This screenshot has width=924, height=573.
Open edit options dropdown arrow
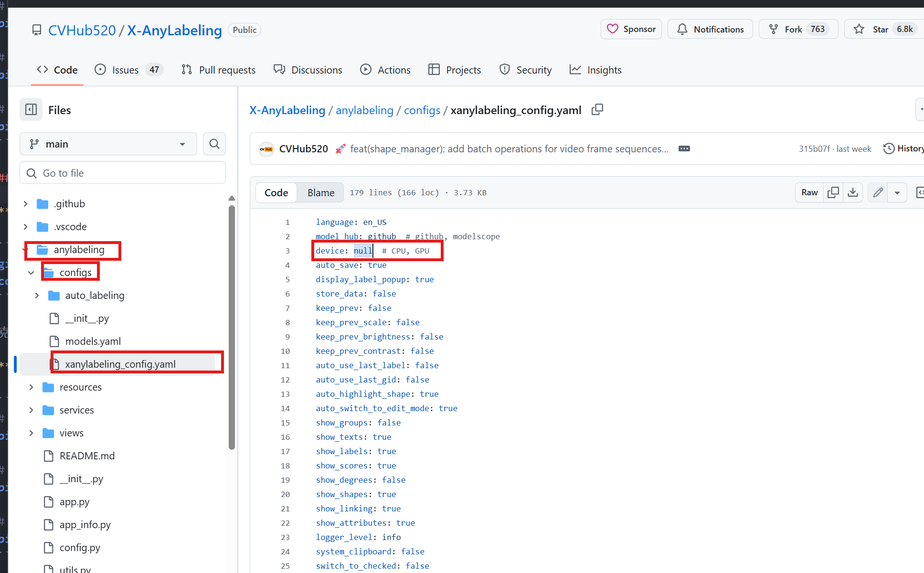point(897,192)
